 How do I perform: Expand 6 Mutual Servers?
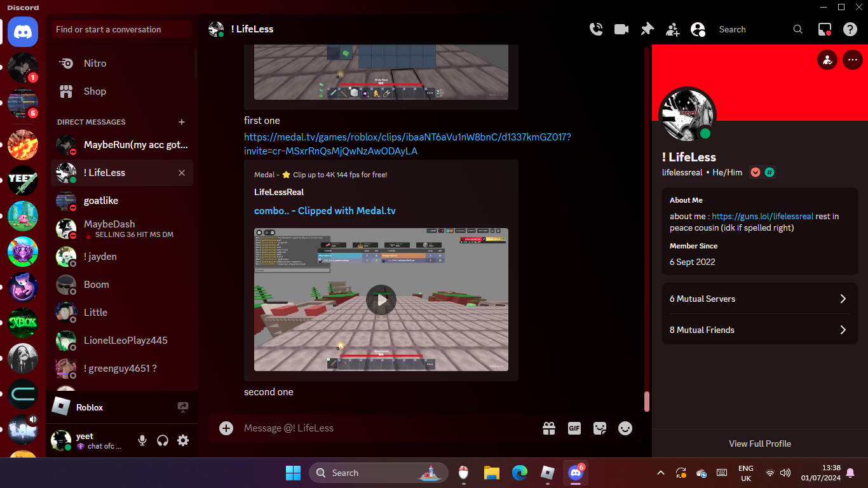point(760,299)
